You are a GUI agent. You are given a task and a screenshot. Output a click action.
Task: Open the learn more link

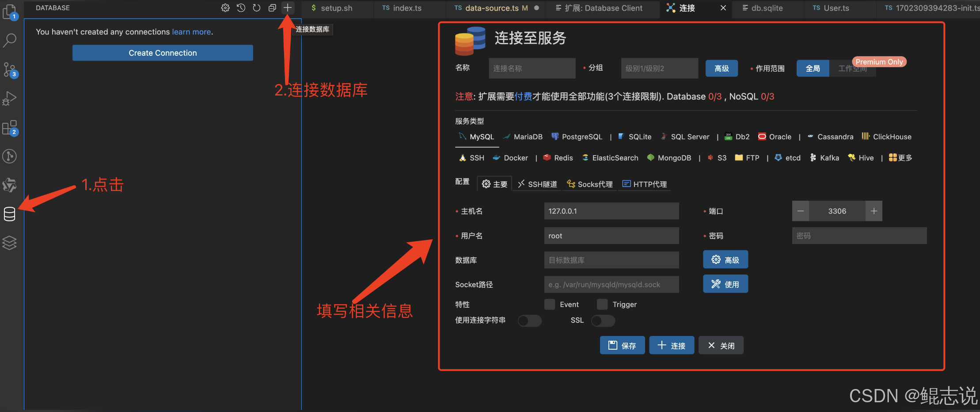pyautogui.click(x=191, y=31)
